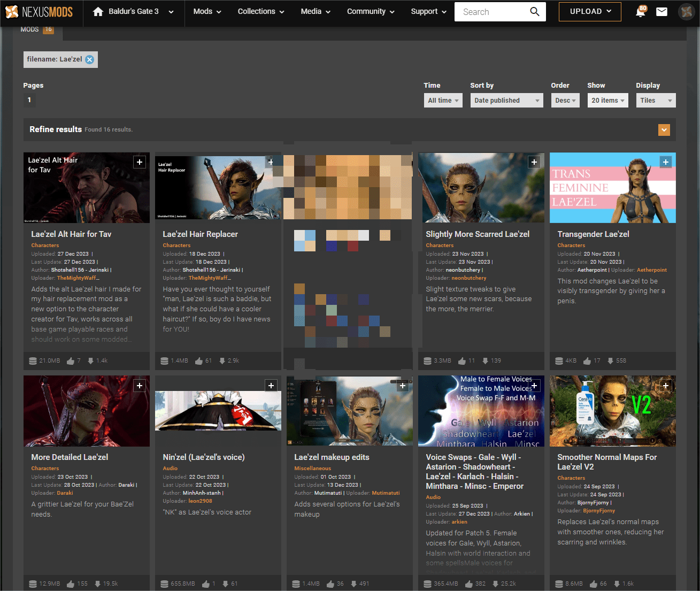This screenshot has height=591, width=700.
Task: Select the MODS 16 tab
Action: tap(37, 31)
